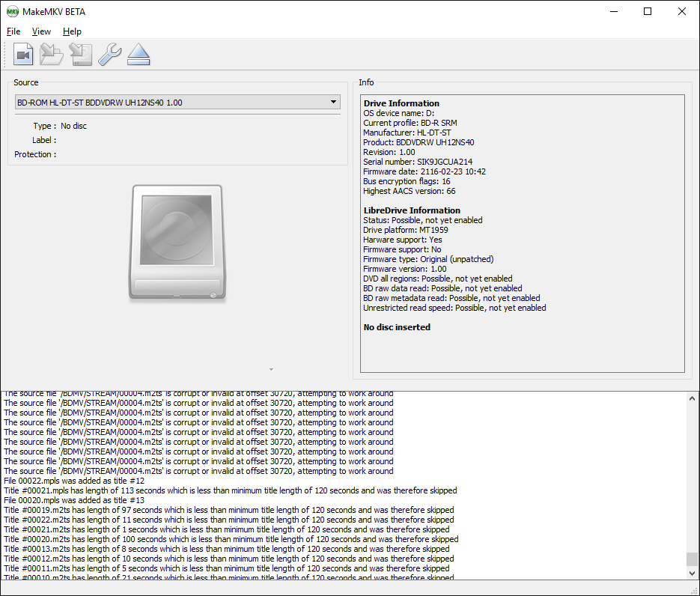Click 'DVD all regions' info line
Image resolution: width=700 pixels, height=596 pixels.
click(437, 279)
